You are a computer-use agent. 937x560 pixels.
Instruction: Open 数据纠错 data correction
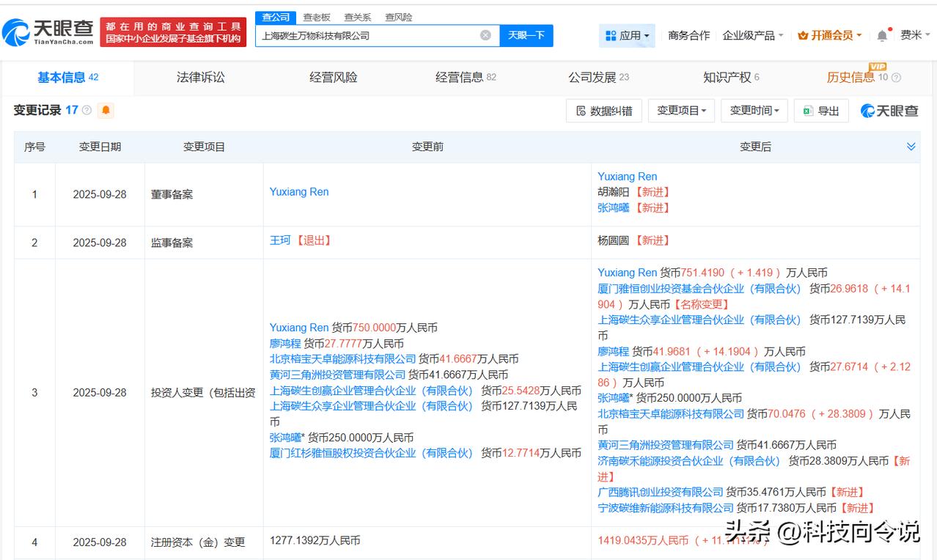coord(604,111)
